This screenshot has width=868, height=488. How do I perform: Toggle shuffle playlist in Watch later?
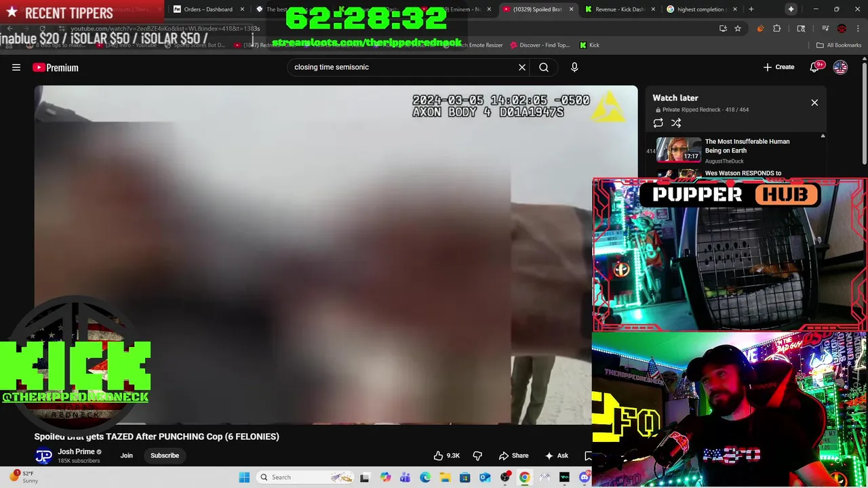pyautogui.click(x=676, y=123)
